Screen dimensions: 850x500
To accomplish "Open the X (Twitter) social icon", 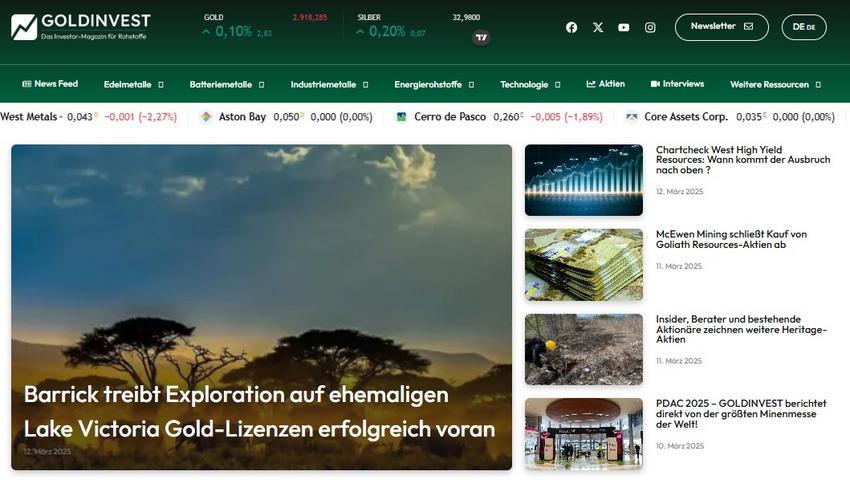I will point(598,27).
